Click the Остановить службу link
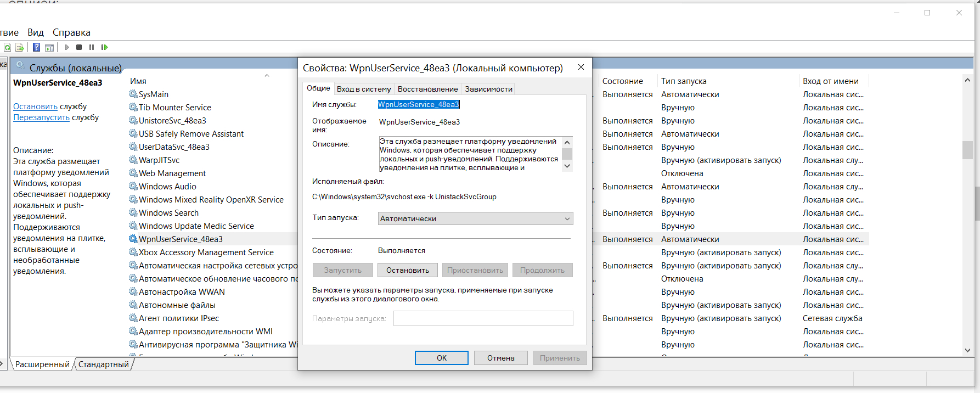Image resolution: width=980 pixels, height=393 pixels. click(x=35, y=106)
